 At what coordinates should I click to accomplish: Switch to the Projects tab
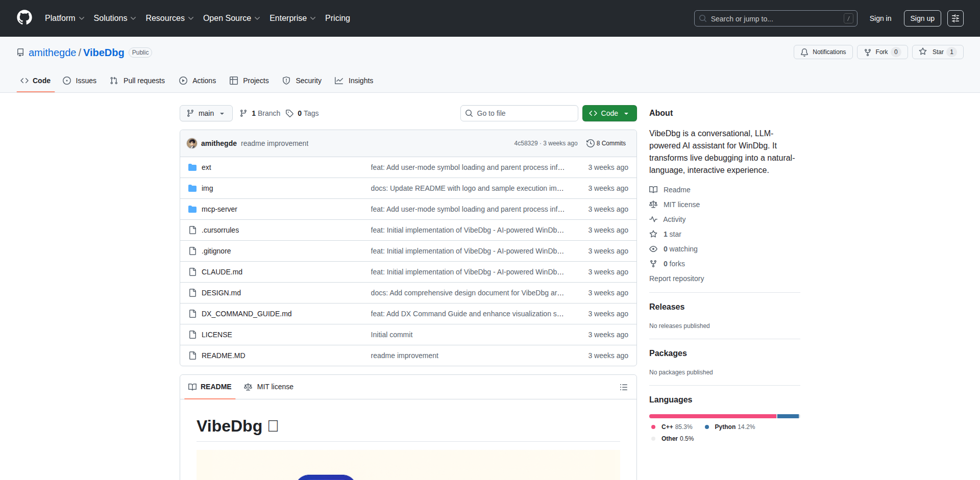[x=249, y=81]
